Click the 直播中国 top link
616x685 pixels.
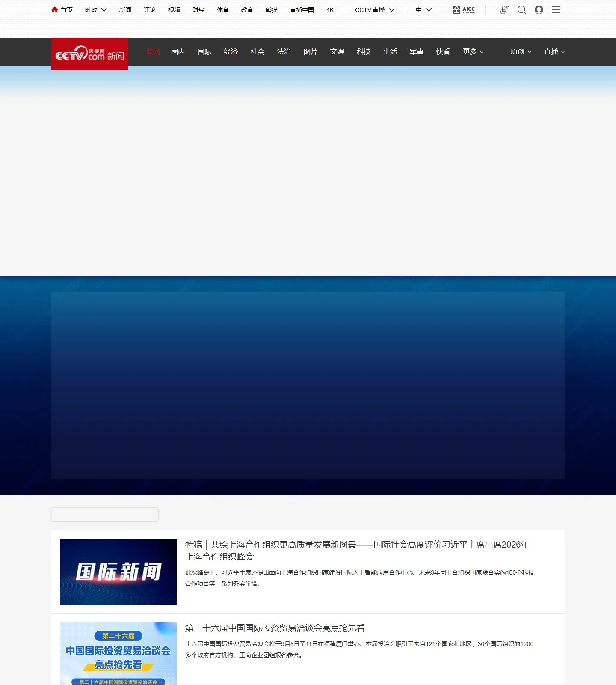[302, 10]
